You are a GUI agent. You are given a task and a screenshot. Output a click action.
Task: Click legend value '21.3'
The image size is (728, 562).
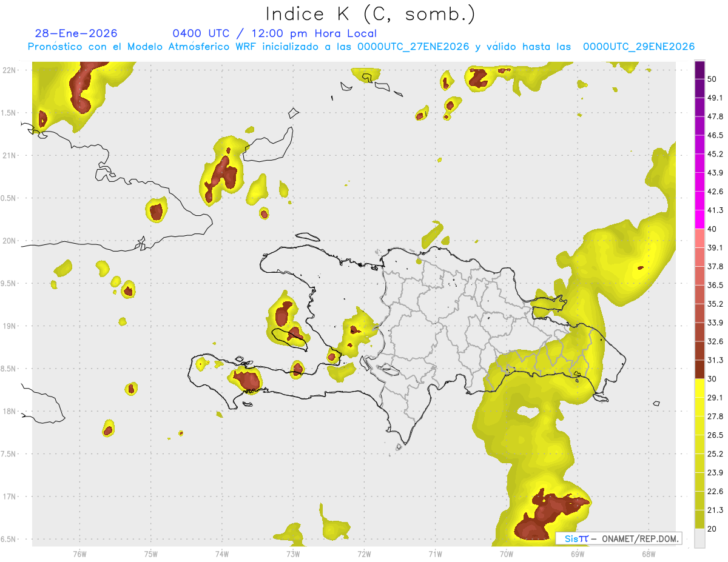coord(715,511)
